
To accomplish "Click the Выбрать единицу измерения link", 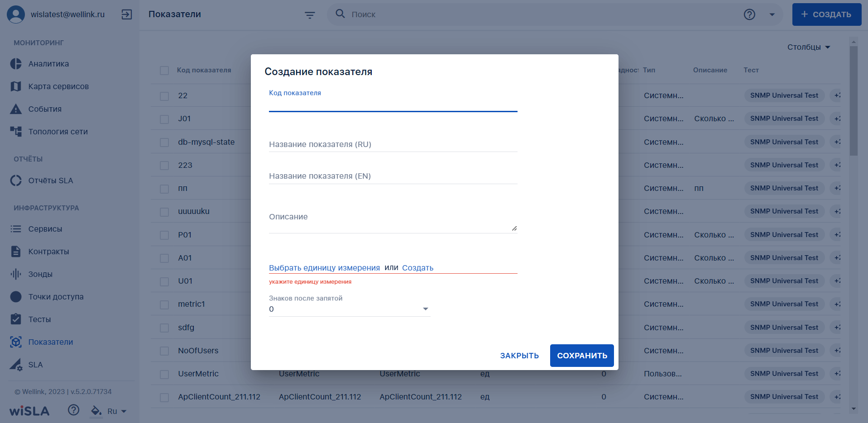I will click(324, 268).
